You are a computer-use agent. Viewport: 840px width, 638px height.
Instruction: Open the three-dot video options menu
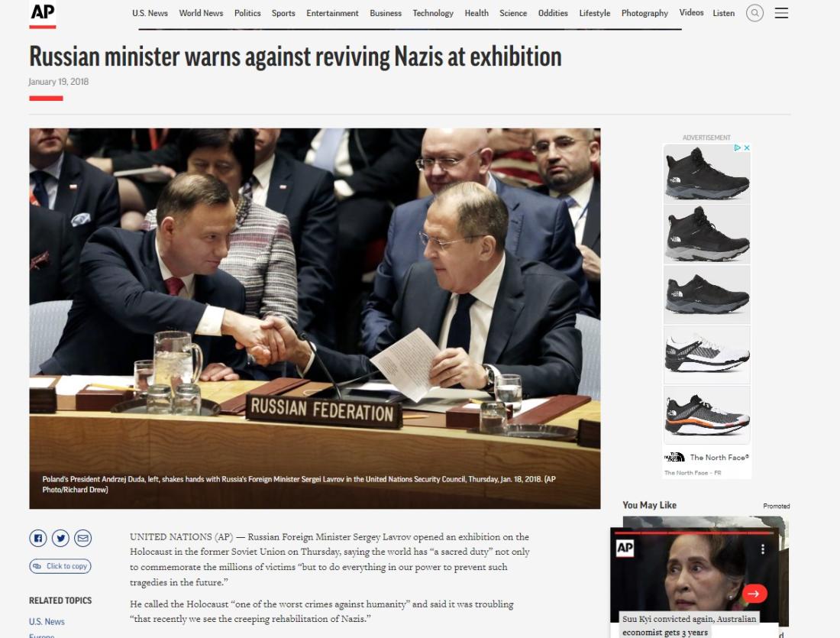[762, 549]
